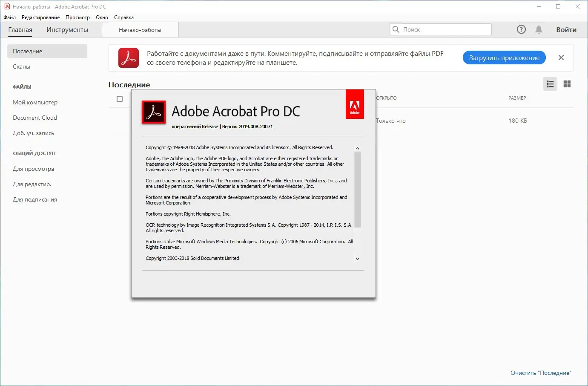Switch to grid view of recent files
Image resolution: width=588 pixels, height=386 pixels.
click(x=567, y=84)
